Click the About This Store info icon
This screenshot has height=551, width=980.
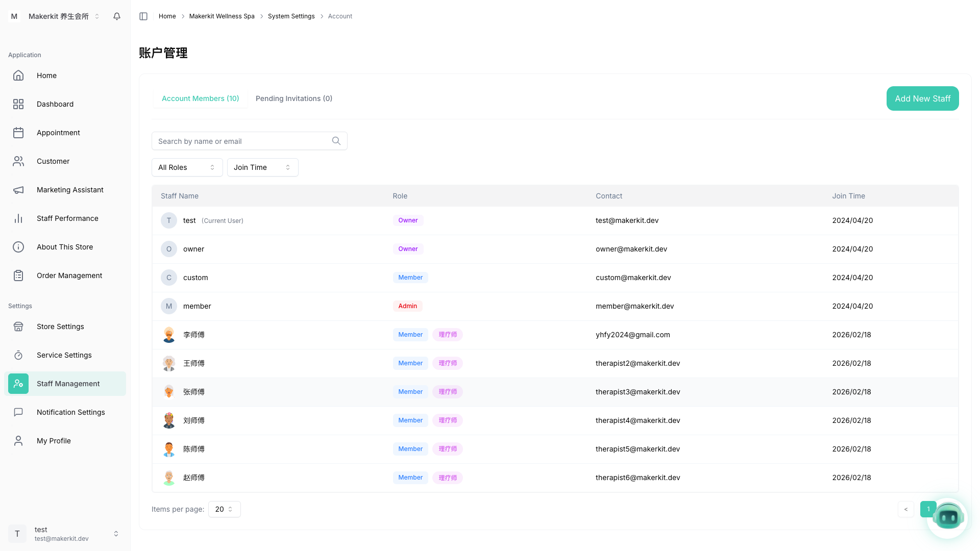click(18, 247)
